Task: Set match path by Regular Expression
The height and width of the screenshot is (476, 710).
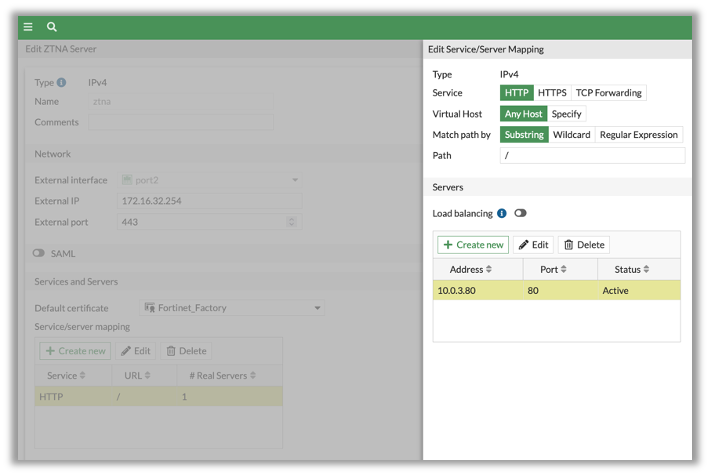Action: click(638, 135)
